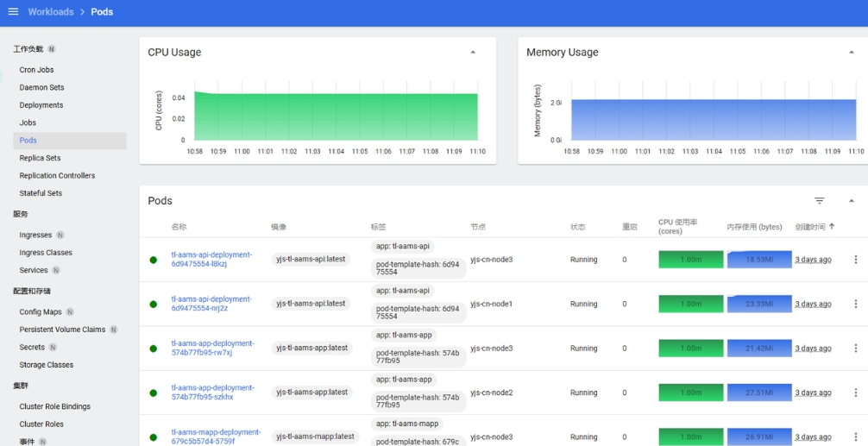Click the 18.53Mi memory usage bar
The image size is (868, 446).
point(758,260)
